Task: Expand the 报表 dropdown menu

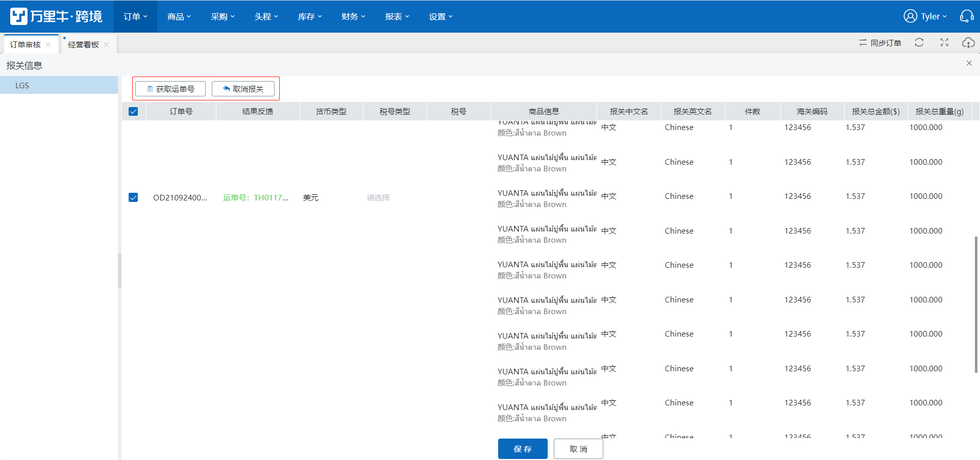Action: pos(397,16)
